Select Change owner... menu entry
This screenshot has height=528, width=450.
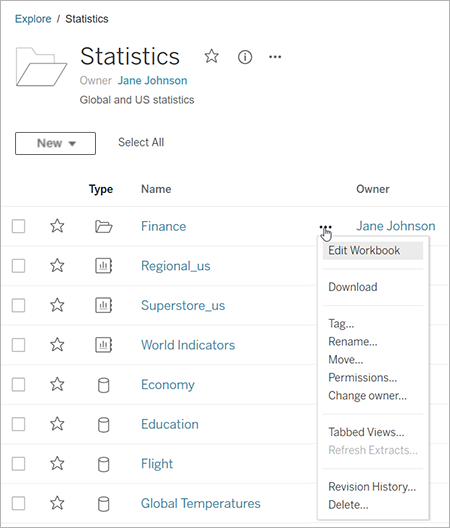click(x=367, y=396)
